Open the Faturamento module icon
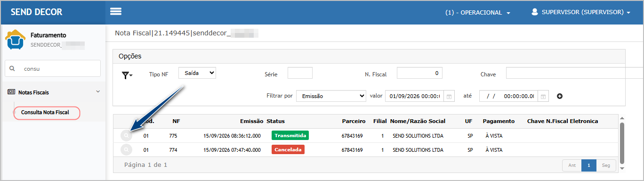This screenshot has height=181, width=644. 15,40
